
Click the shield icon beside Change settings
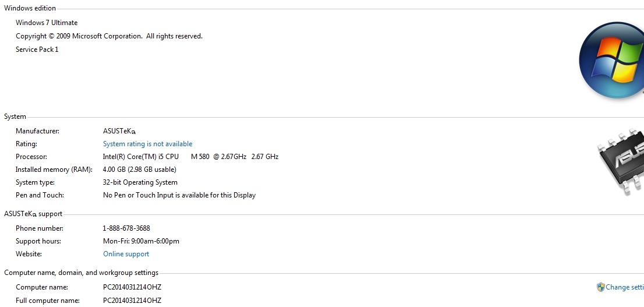pyautogui.click(x=600, y=287)
